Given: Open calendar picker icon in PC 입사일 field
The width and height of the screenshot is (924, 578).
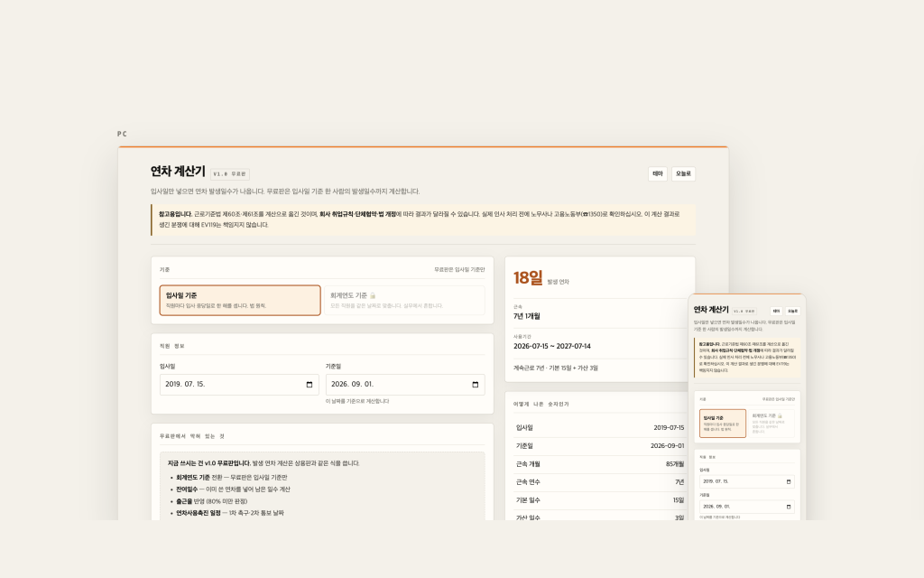Looking at the screenshot, I should coord(310,385).
